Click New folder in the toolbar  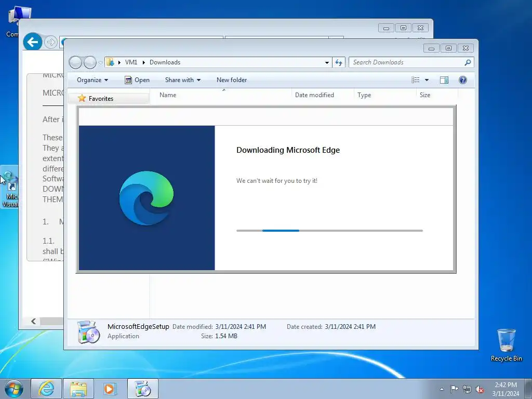(232, 80)
